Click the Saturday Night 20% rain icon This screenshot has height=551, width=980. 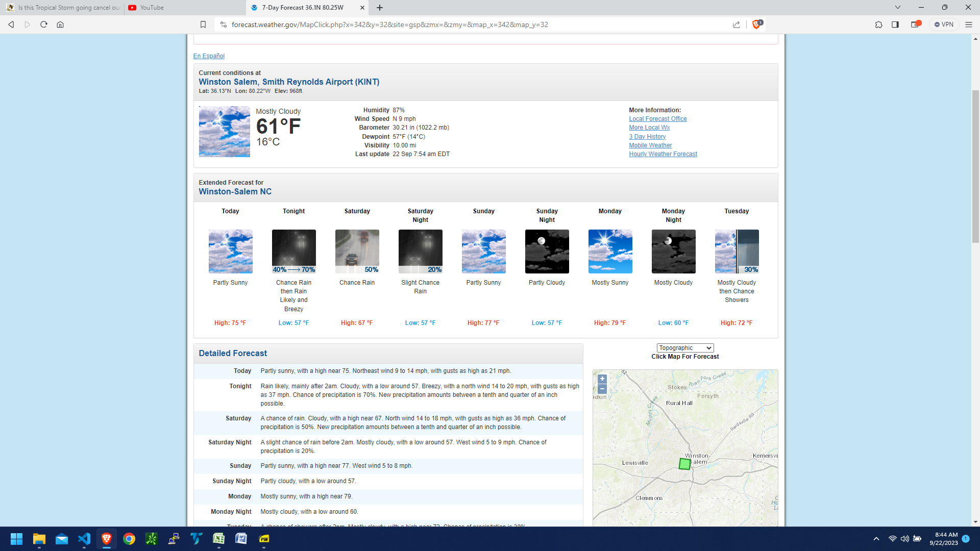pos(421,252)
